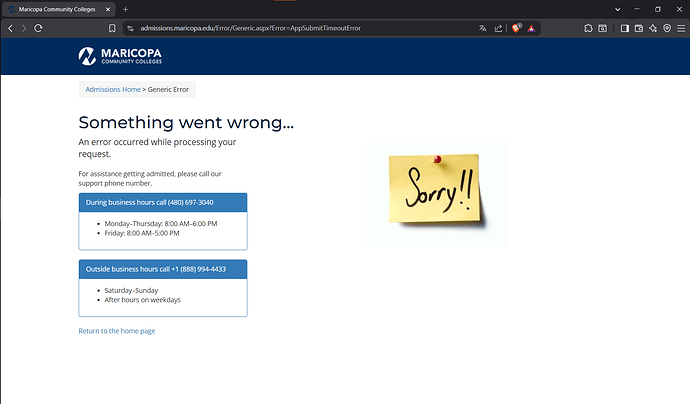The height and width of the screenshot is (404, 690).
Task: Toggle the sidebar panel icon
Action: (x=624, y=28)
